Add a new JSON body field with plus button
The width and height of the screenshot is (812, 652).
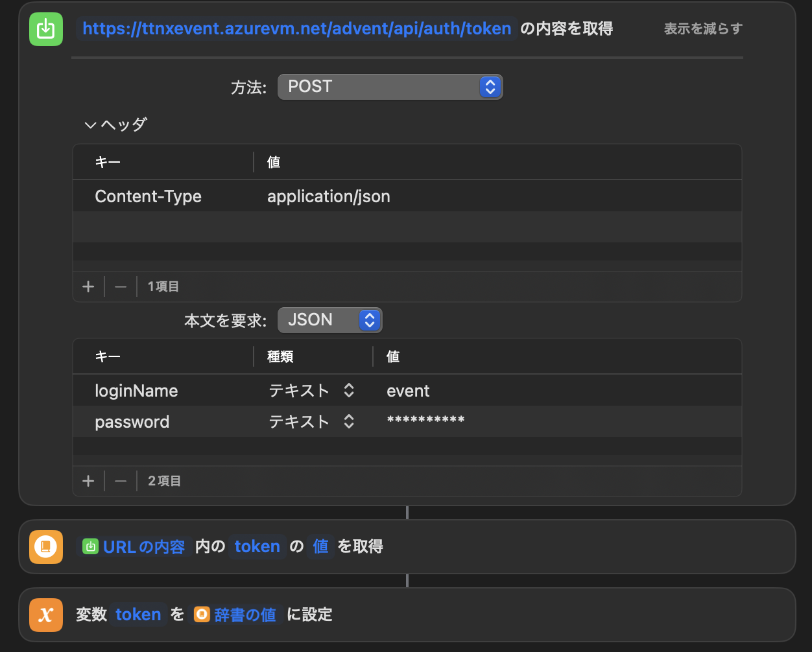88,480
